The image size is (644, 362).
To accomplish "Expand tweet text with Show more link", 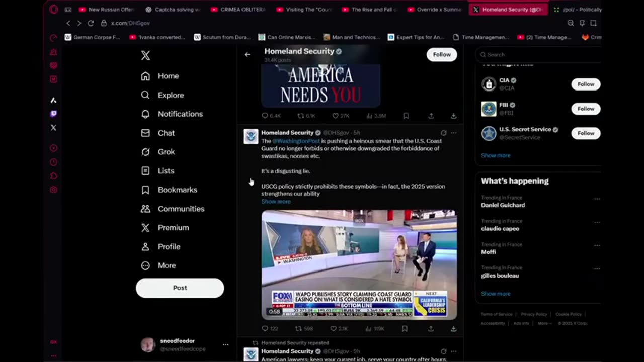I will coord(276,201).
